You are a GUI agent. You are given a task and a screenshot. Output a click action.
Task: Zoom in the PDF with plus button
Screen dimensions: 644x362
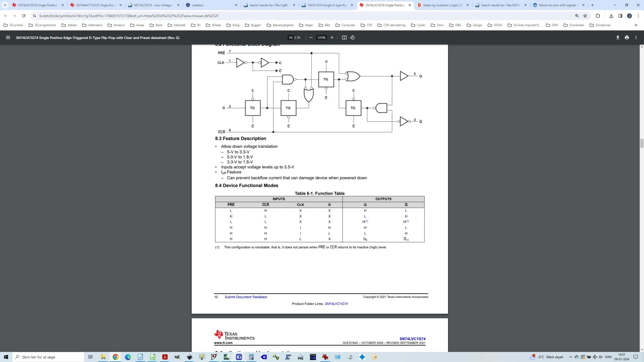[x=332, y=37]
